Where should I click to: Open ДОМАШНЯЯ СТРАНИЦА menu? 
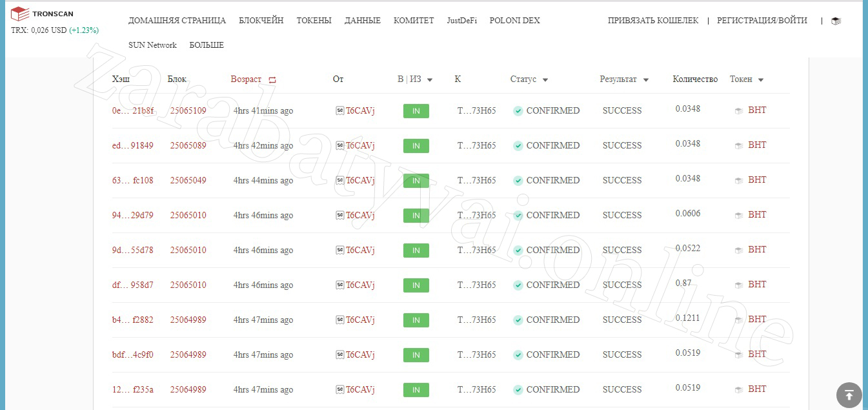tap(177, 21)
